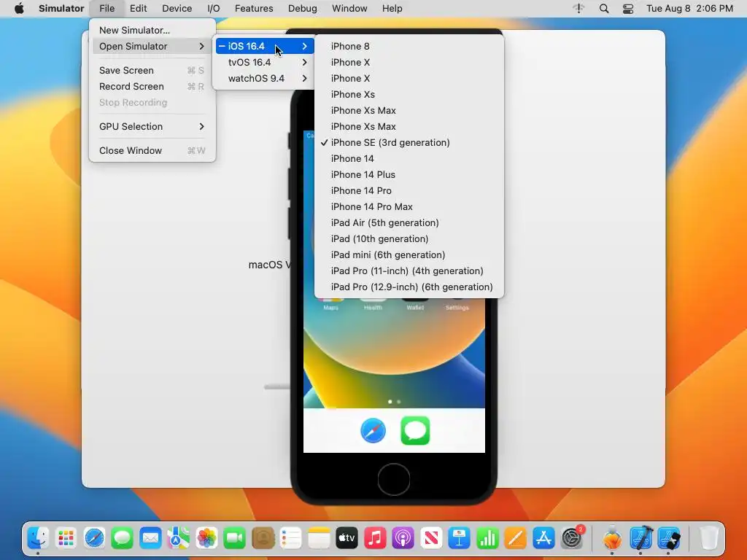
Task: Open the Debug menu
Action: point(303,9)
